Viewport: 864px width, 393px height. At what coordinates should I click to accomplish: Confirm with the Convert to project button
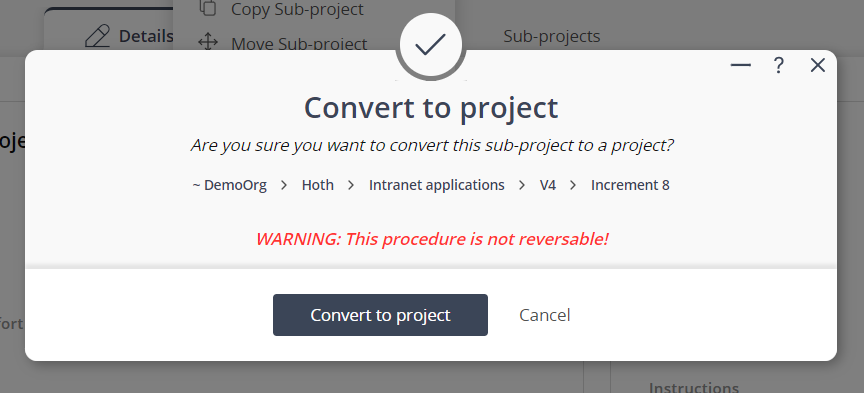click(x=380, y=315)
